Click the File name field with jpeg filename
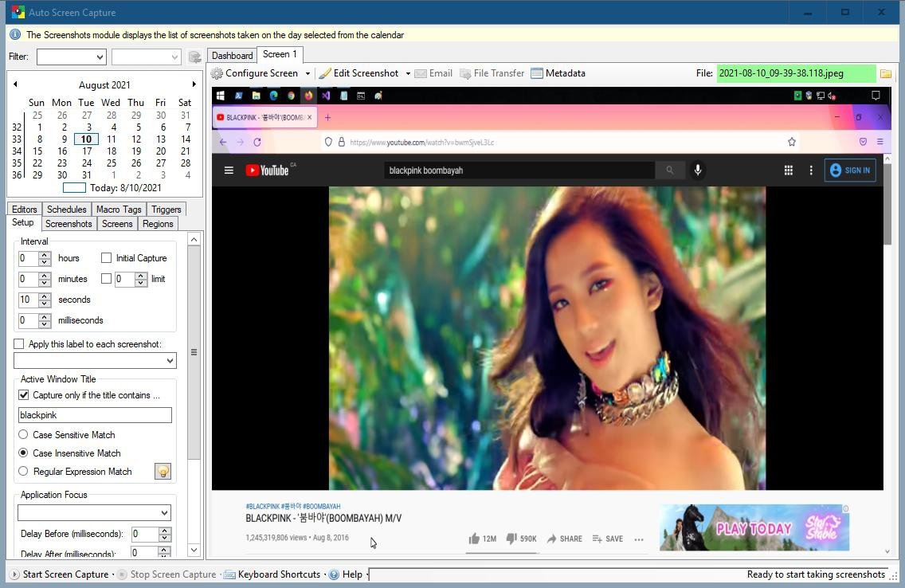Screen dimensions: 905x588 [x=796, y=73]
